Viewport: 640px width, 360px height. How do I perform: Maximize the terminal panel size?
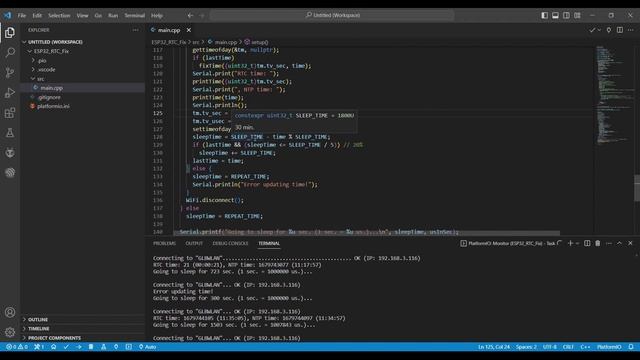[619, 243]
